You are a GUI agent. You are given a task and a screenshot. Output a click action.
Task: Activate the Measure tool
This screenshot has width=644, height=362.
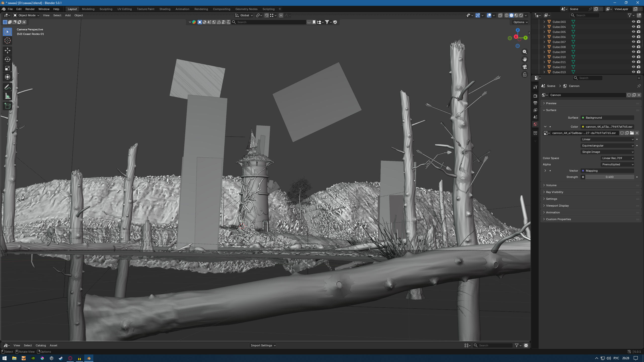click(7, 96)
